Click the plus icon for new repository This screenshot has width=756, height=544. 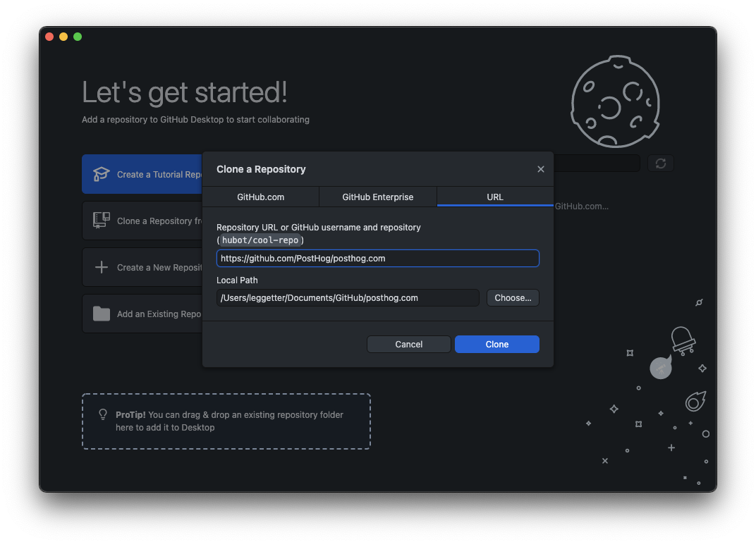point(102,267)
